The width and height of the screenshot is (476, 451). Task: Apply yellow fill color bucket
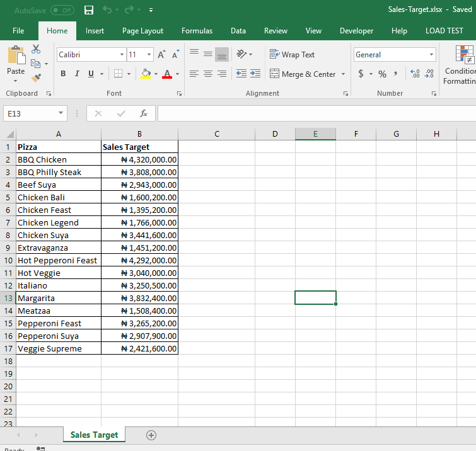tap(146, 74)
